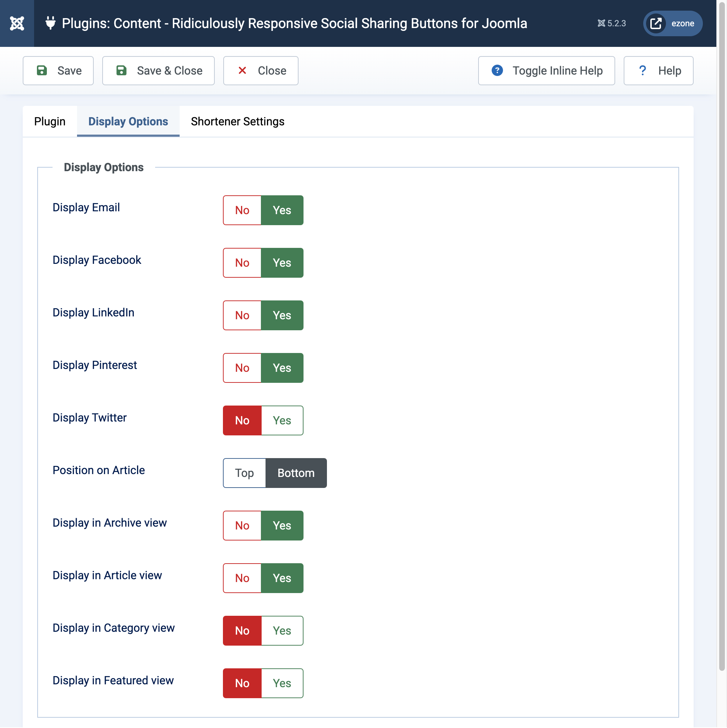Enable Display in Featured view
727x728 pixels.
pos(283,683)
